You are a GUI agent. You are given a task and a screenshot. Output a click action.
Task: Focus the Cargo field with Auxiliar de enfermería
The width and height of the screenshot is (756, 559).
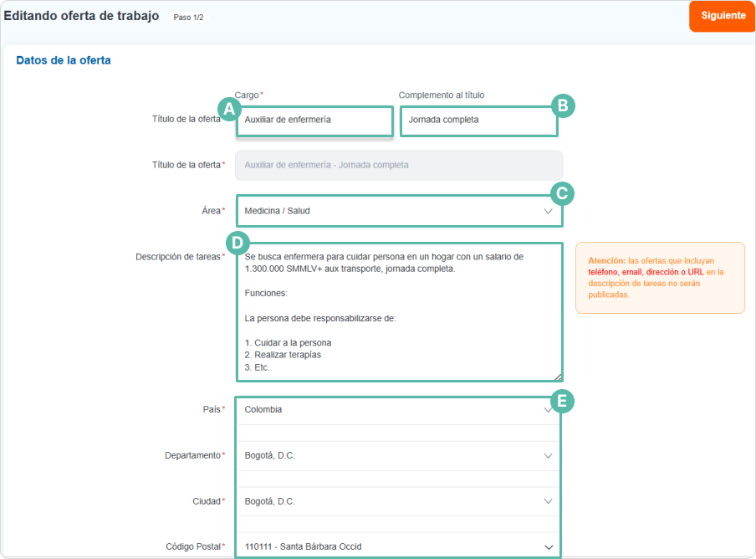(314, 120)
